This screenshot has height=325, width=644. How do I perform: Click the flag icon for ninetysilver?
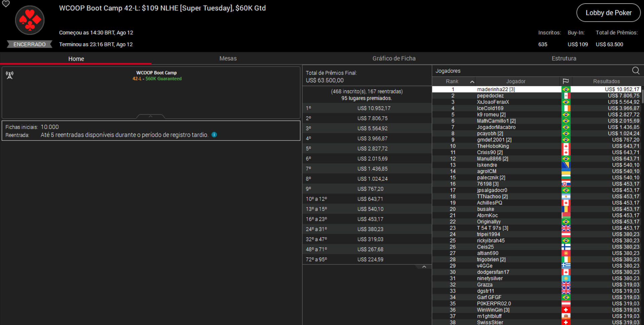click(566, 278)
